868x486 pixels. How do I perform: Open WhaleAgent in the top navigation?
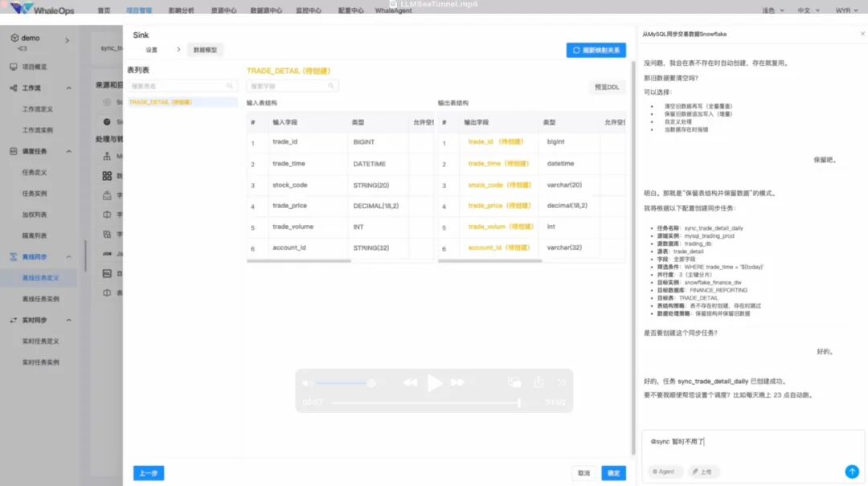(393, 10)
